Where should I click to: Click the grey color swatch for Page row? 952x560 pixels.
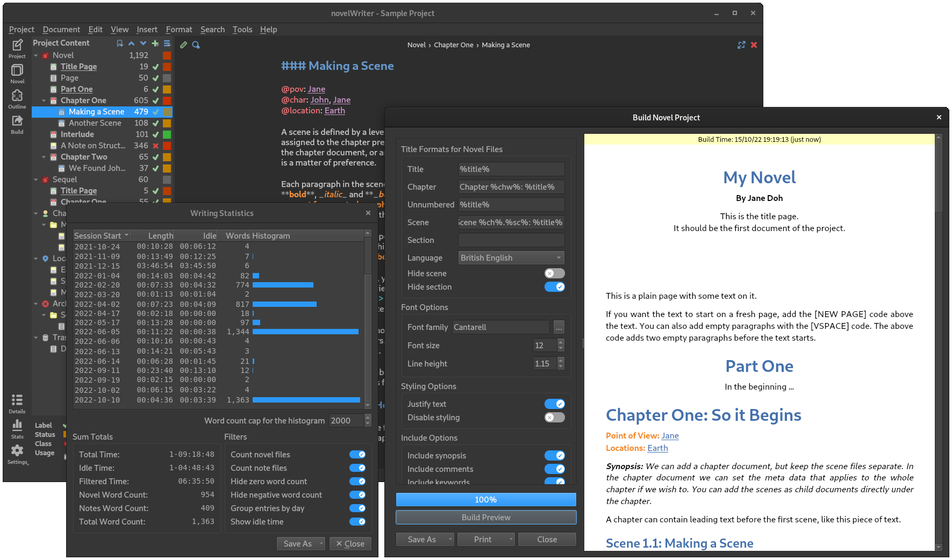(x=167, y=78)
